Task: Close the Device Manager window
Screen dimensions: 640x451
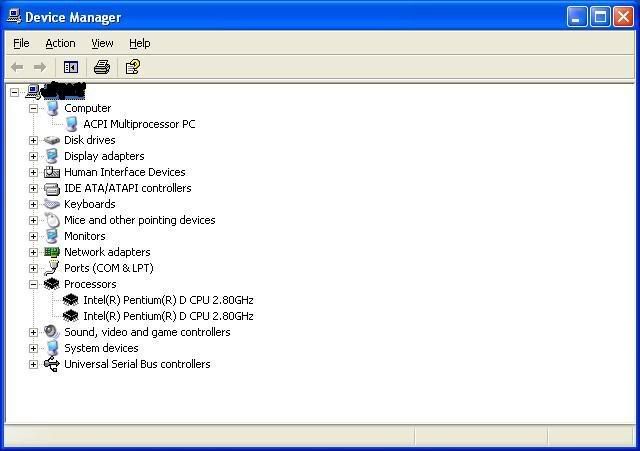Action: [x=623, y=17]
